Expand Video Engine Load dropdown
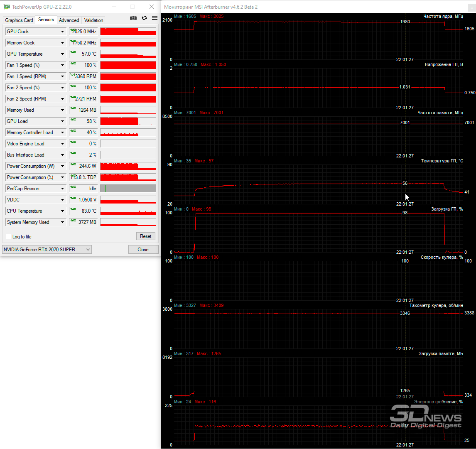 pyautogui.click(x=62, y=144)
